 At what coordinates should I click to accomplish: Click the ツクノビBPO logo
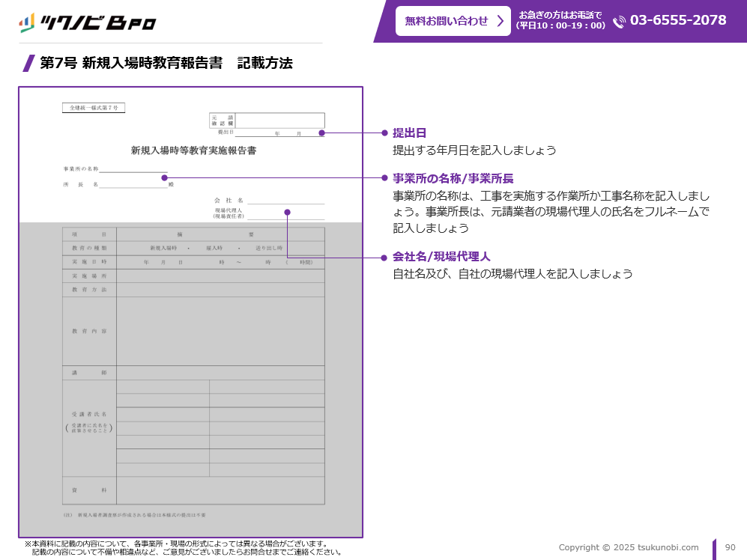(87, 22)
